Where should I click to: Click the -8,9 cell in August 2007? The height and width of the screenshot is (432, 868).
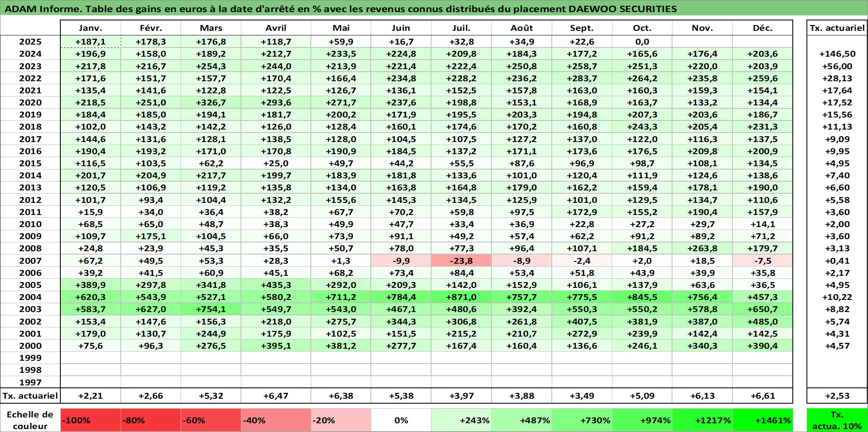(x=522, y=261)
